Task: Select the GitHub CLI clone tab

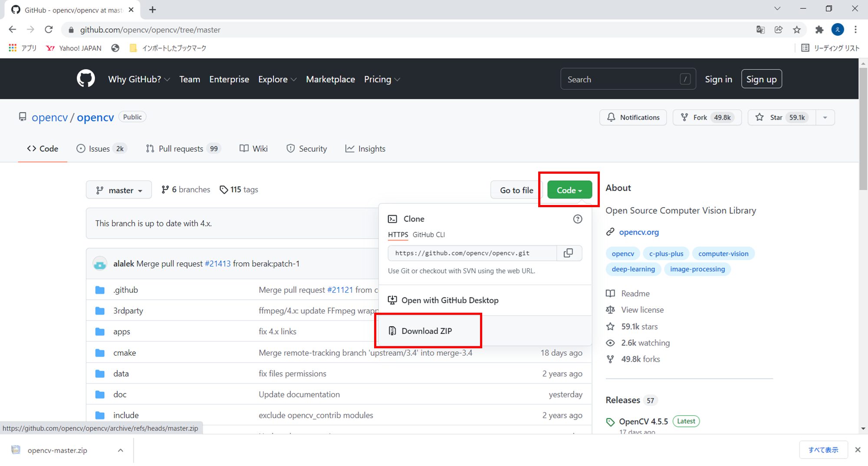Action: tap(428, 235)
